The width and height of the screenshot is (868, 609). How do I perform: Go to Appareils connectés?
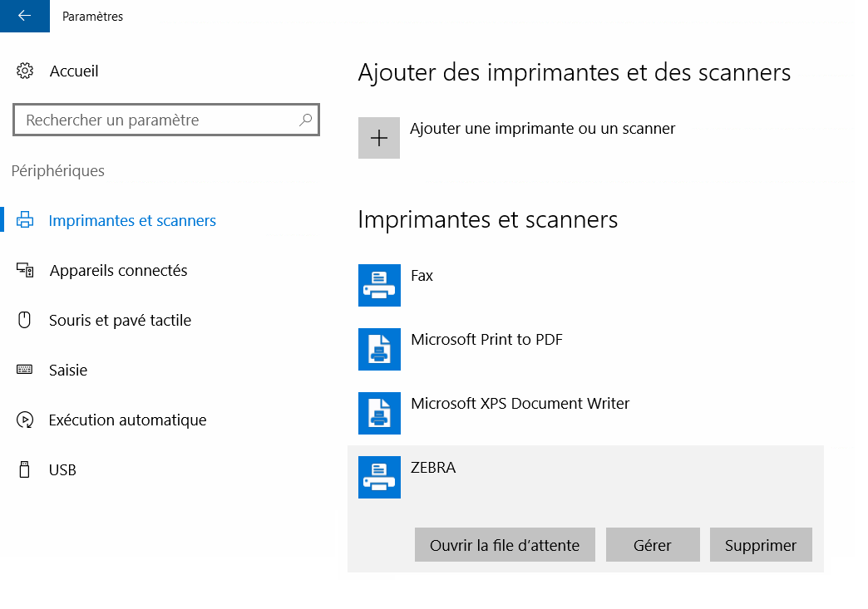(x=118, y=271)
